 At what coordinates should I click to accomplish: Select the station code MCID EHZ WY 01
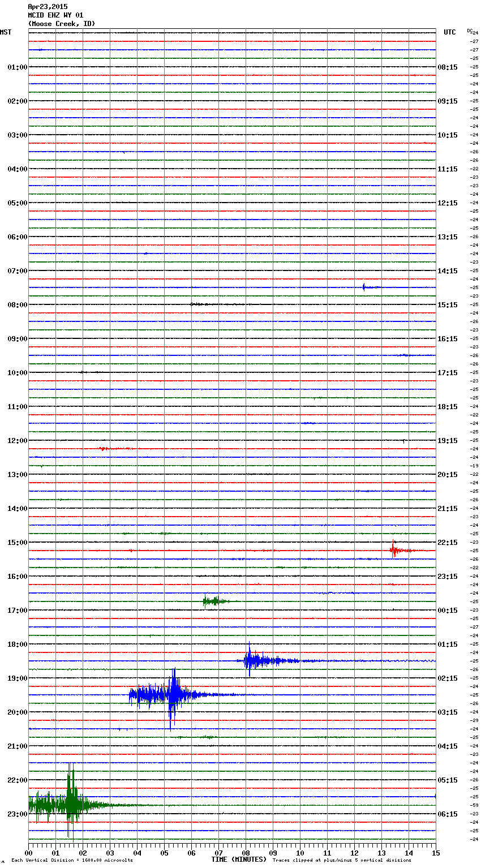(55, 15)
